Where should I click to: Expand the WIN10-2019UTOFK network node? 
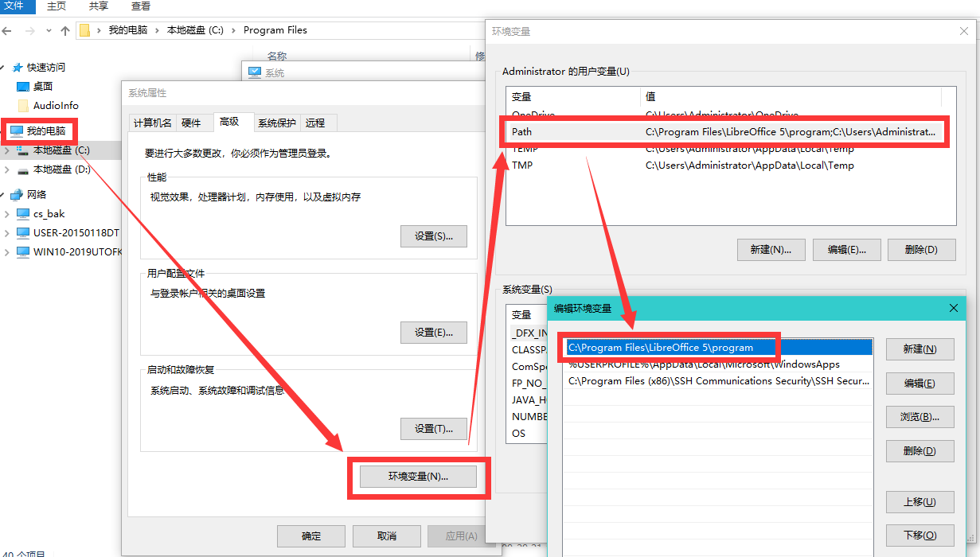(x=7, y=252)
